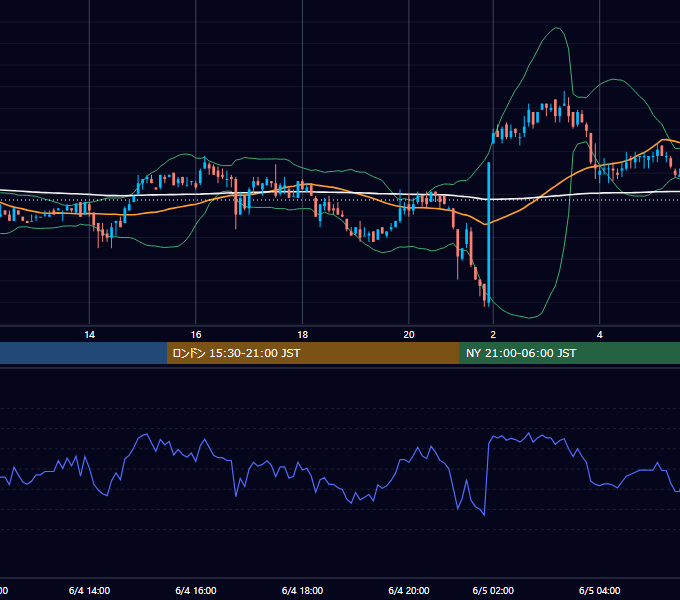Click the 20 hour label on price chart axis
Image resolution: width=680 pixels, height=600 pixels.
tap(409, 335)
